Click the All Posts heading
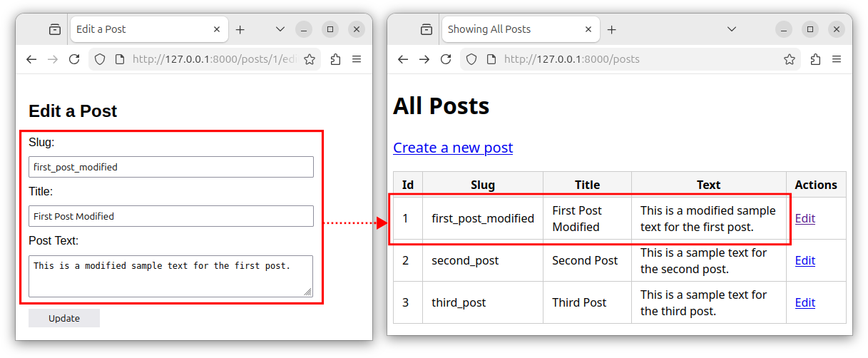The width and height of the screenshot is (868, 358). click(x=441, y=106)
